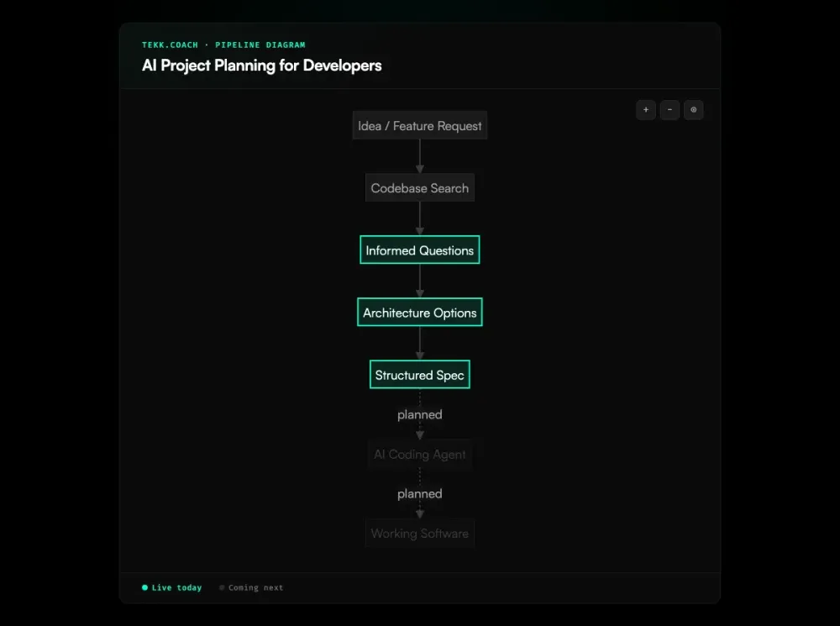Click the arrow between Codebase Search and Informed Questions
Image resolution: width=840 pixels, height=626 pixels.
(419, 218)
